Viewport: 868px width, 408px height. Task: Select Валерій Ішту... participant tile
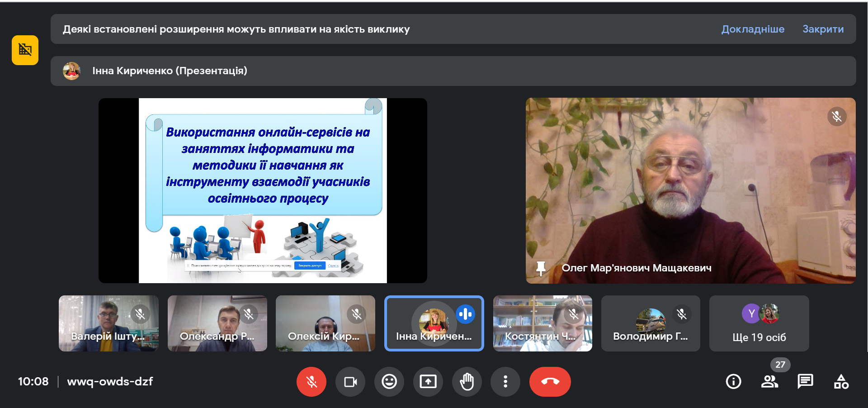pos(108,323)
